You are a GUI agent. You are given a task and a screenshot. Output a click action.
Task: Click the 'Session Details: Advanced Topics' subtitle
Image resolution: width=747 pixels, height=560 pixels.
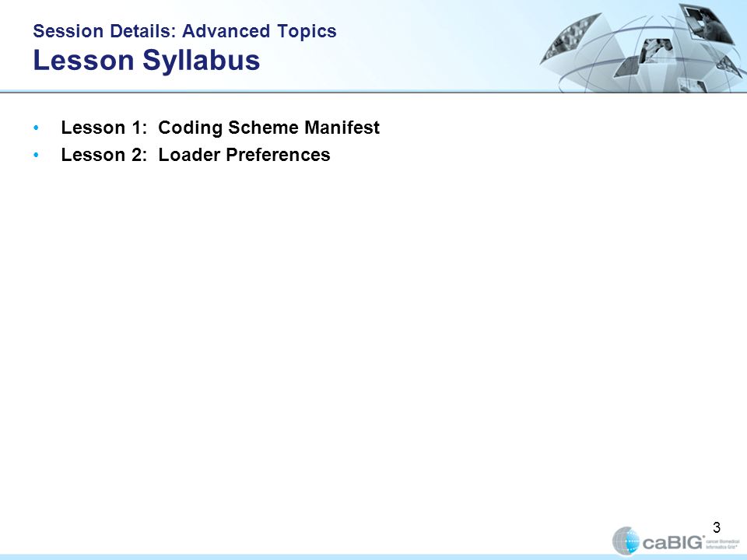click(x=185, y=31)
